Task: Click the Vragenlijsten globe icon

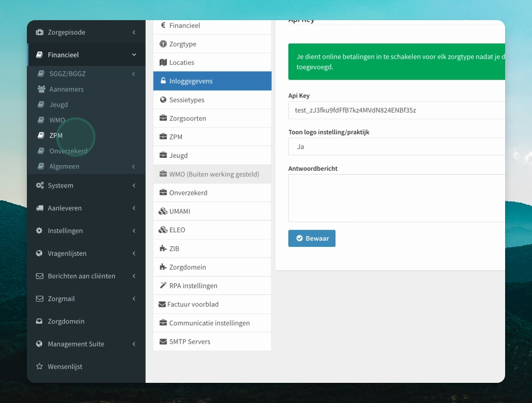Action: click(x=39, y=254)
